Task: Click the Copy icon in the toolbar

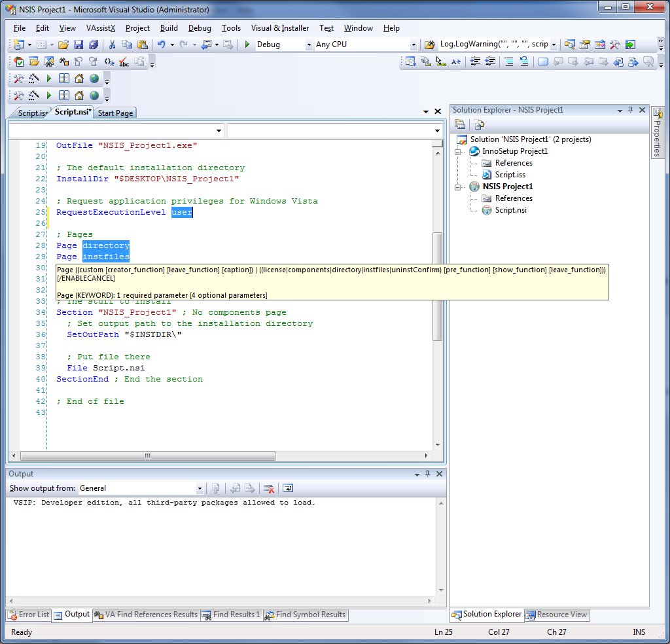Action: 127,45
